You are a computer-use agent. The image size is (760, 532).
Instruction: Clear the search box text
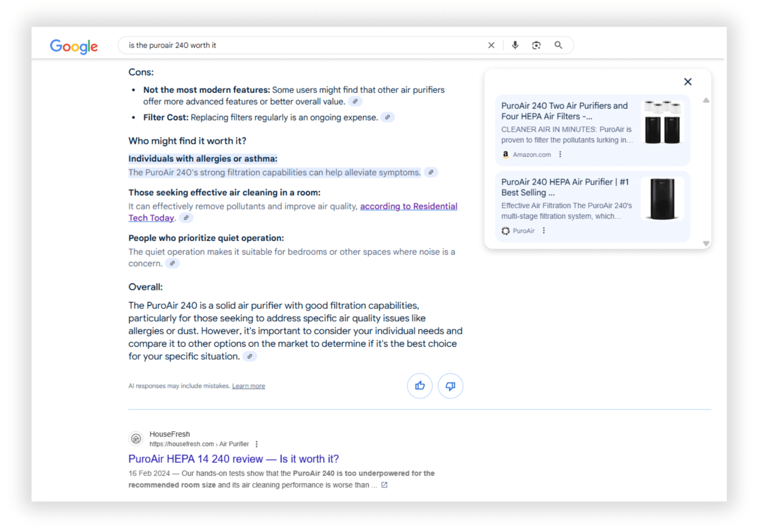click(x=491, y=45)
